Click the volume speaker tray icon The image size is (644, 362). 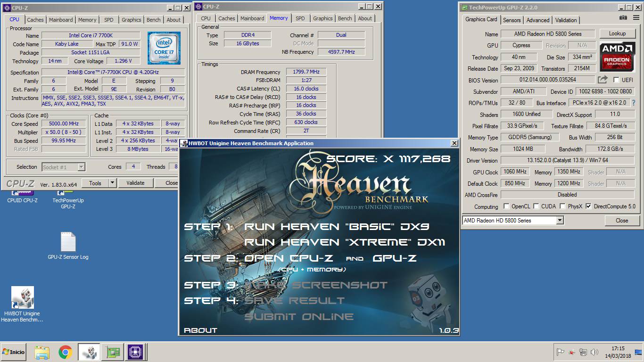594,352
